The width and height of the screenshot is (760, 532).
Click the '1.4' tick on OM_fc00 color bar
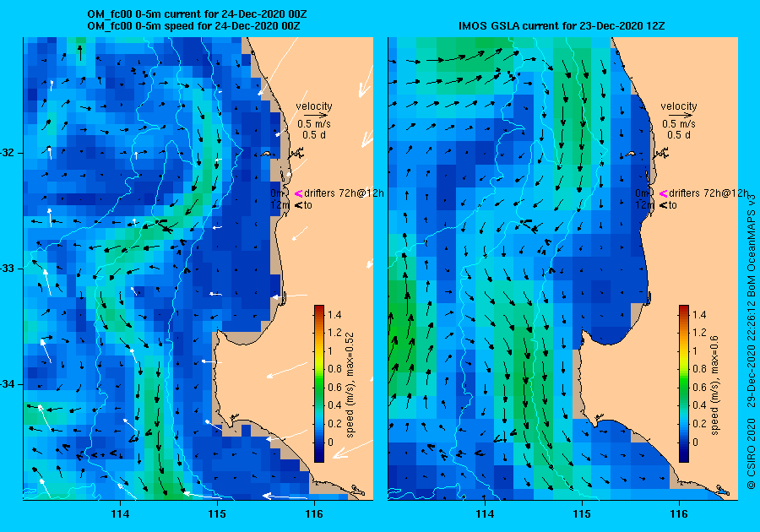click(334, 314)
